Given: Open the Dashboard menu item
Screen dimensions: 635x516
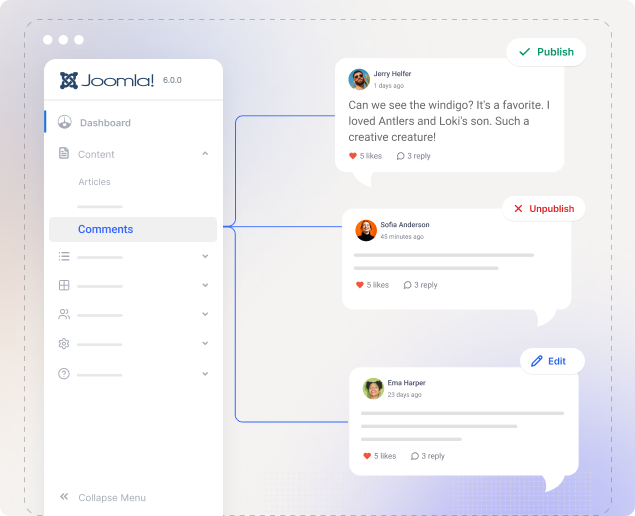Looking at the screenshot, I should (105, 123).
